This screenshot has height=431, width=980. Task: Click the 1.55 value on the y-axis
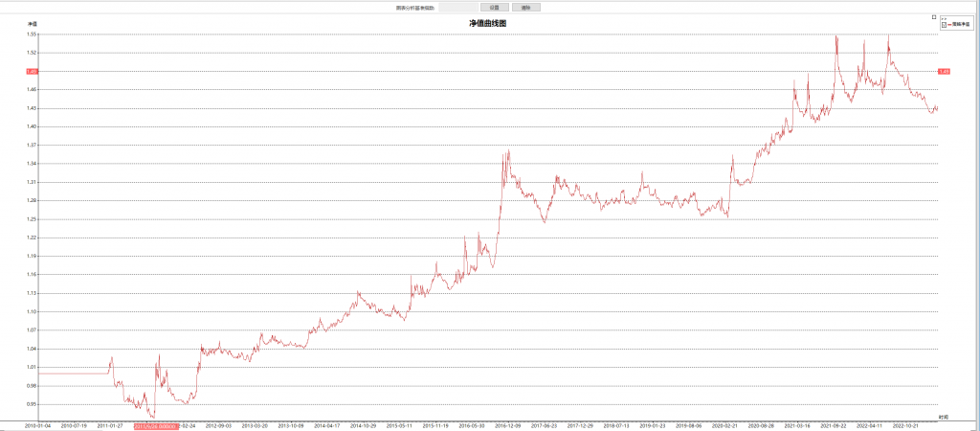(x=32, y=34)
